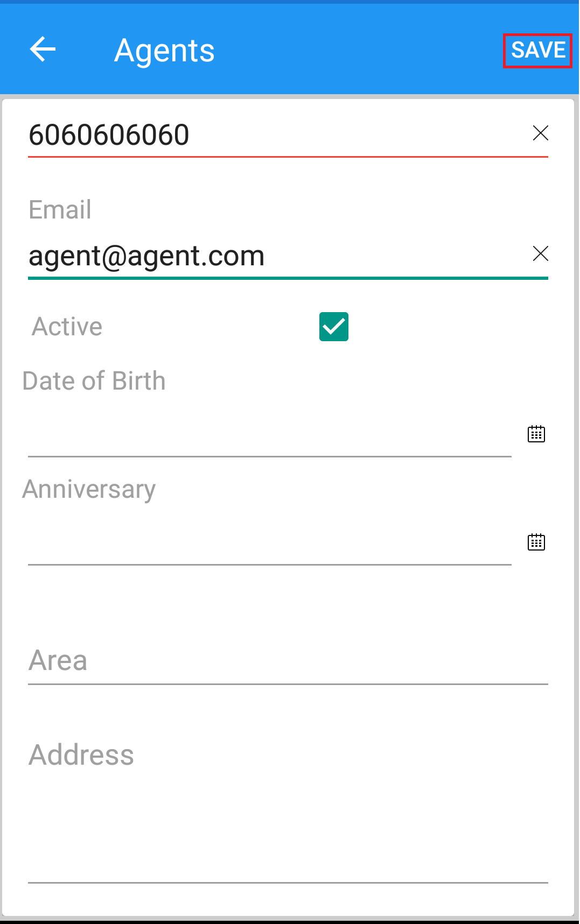This screenshot has height=924, width=580.
Task: Tap the Address multiline field
Action: point(288,807)
